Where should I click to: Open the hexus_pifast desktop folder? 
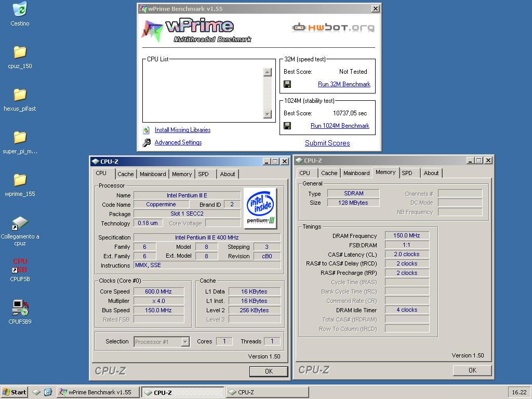pyautogui.click(x=20, y=95)
